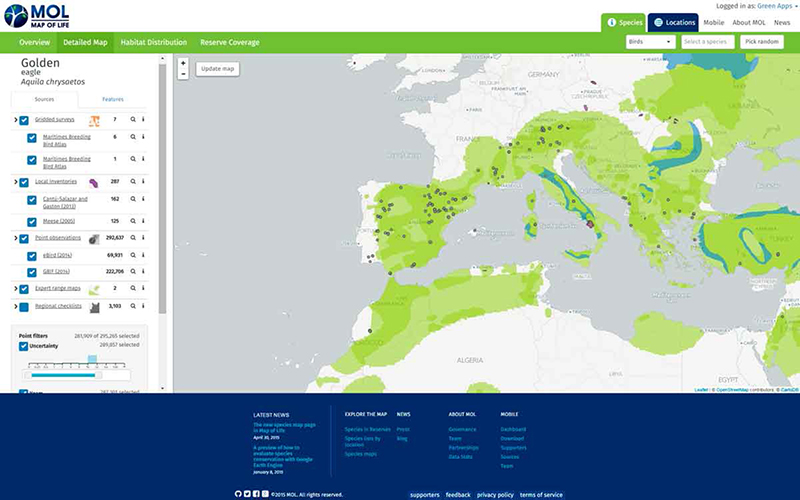
Task: Open info for Gridded surveys
Action: tap(143, 119)
